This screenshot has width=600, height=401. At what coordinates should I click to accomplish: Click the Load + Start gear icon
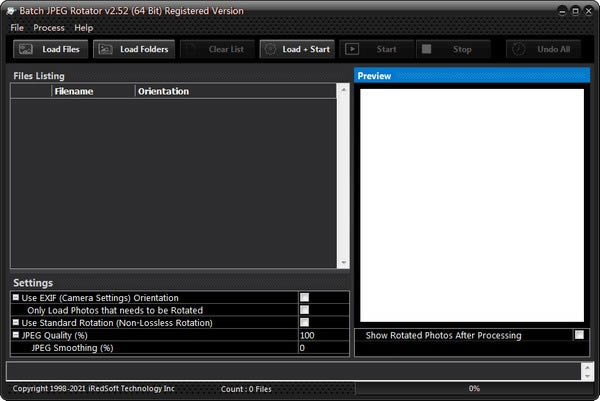pos(271,49)
